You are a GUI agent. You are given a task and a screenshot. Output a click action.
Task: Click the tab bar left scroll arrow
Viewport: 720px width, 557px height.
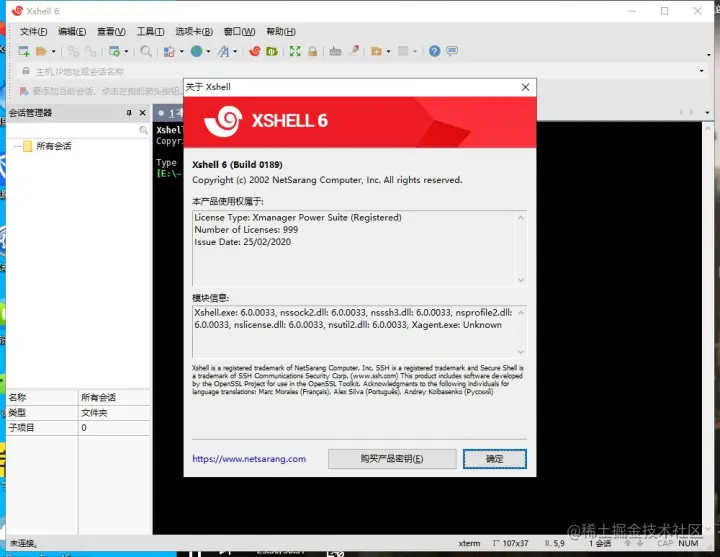coord(681,113)
